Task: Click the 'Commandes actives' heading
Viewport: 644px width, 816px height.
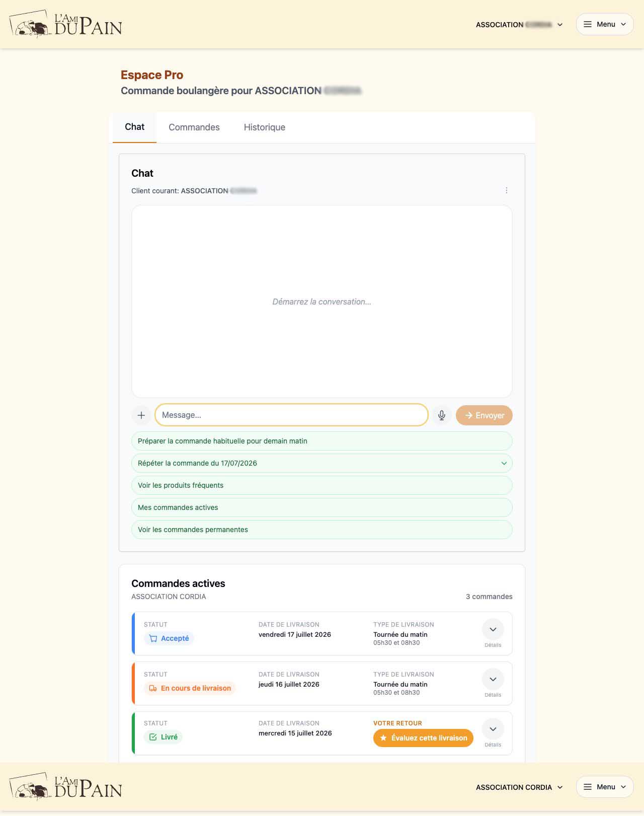Action: click(178, 583)
